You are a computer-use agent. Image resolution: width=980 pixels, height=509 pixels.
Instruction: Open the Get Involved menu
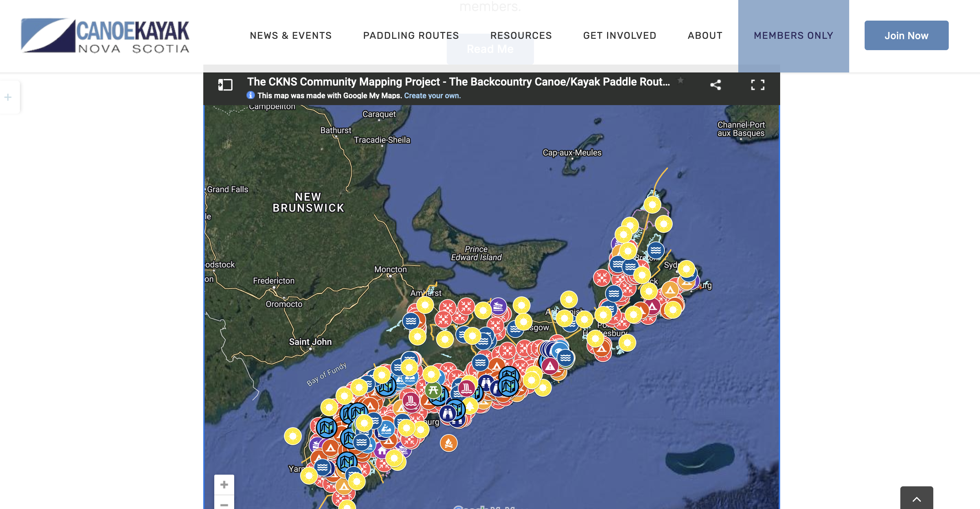point(620,35)
